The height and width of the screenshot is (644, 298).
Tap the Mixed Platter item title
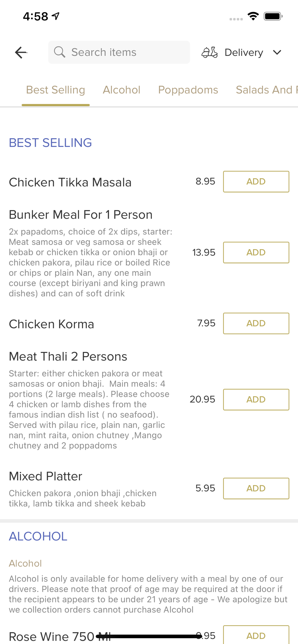click(45, 476)
